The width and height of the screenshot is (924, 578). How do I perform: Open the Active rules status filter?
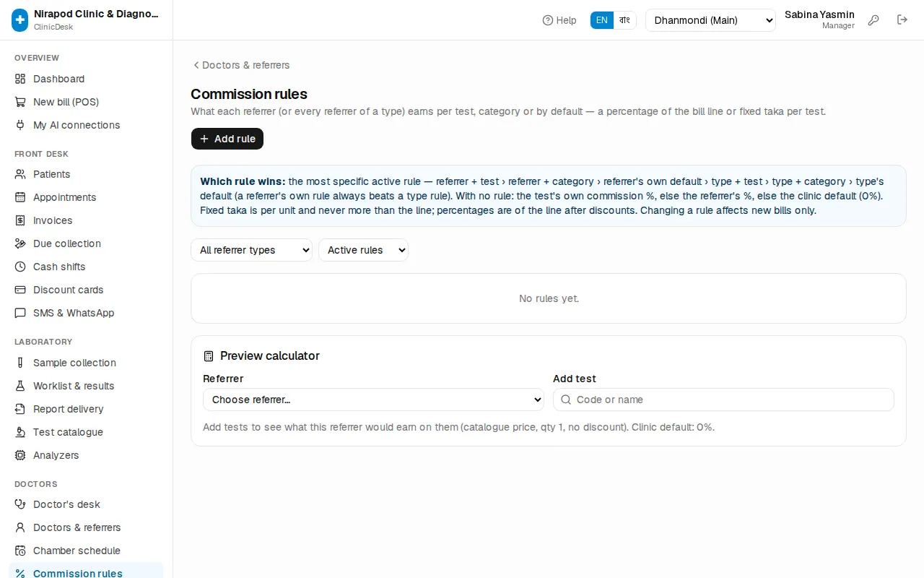point(363,250)
